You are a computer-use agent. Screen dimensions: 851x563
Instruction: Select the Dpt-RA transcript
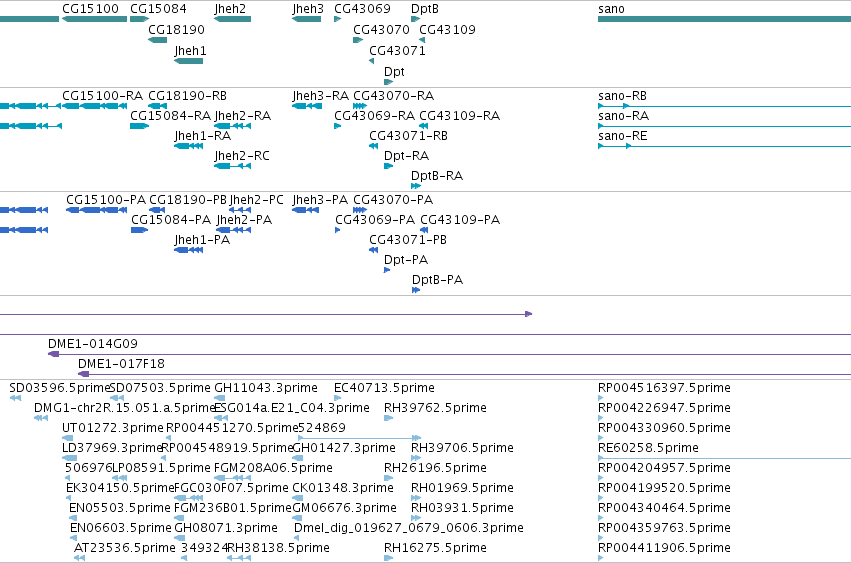388,166
